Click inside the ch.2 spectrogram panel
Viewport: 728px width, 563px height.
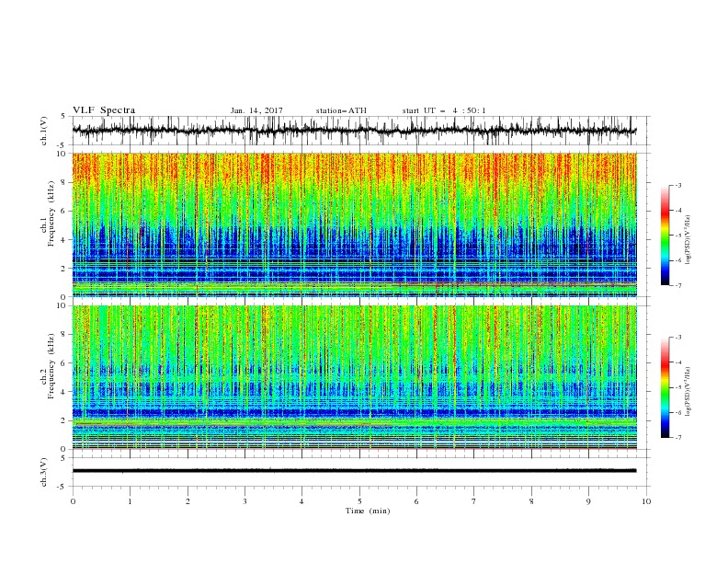coord(354,377)
